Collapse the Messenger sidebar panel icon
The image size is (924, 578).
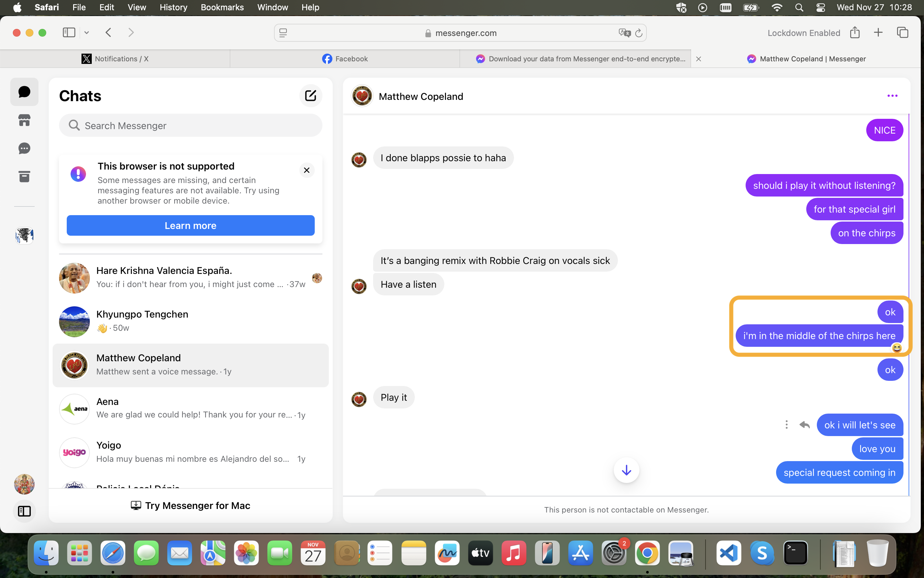[24, 511]
